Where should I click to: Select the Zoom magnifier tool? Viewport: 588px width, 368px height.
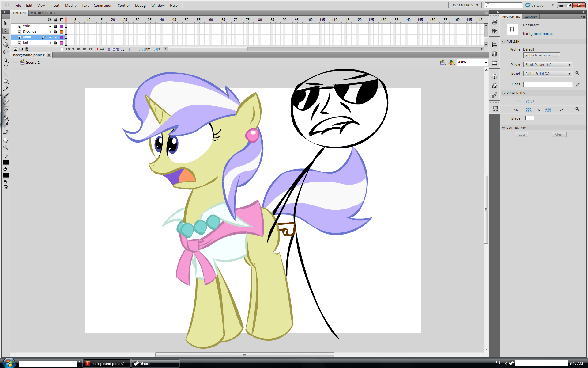click(x=6, y=148)
